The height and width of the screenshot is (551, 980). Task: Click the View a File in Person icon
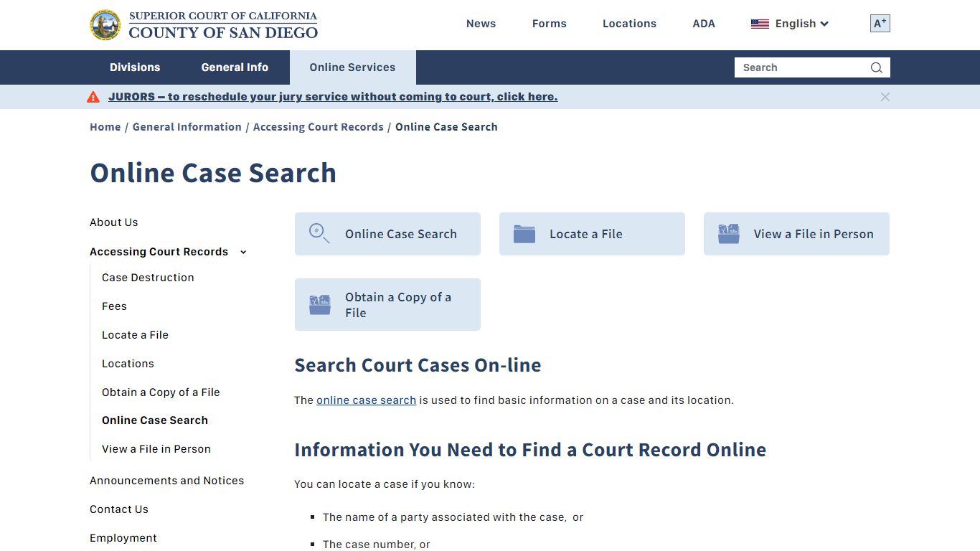728,233
